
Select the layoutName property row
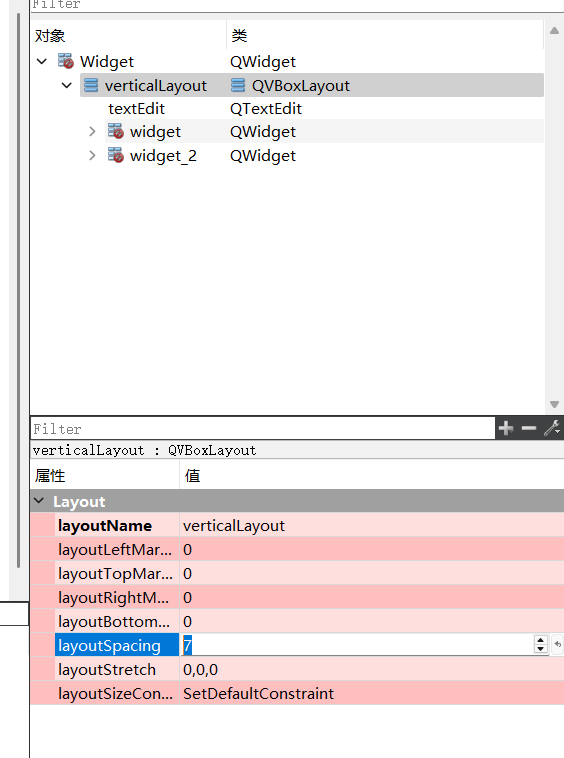pyautogui.click(x=105, y=525)
